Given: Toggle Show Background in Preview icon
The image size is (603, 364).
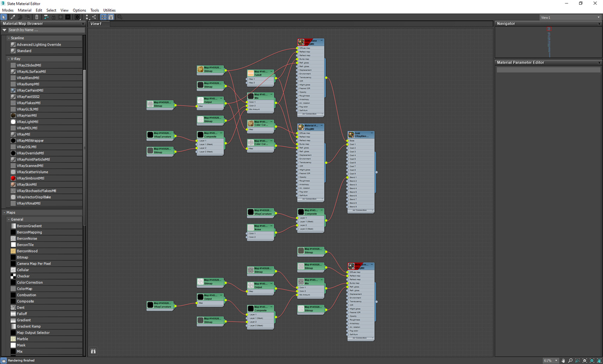Looking at the screenshot, I should [68, 17].
